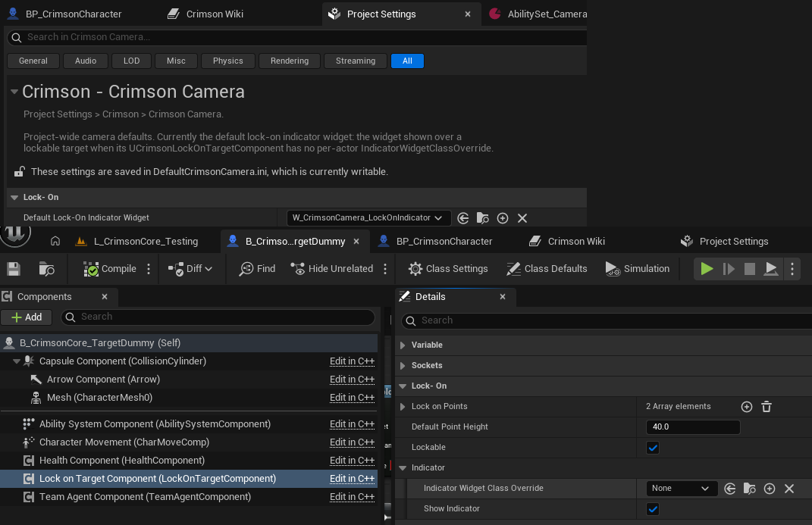
Task: Toggle Hide Unrelated in toolbar
Action: point(332,269)
